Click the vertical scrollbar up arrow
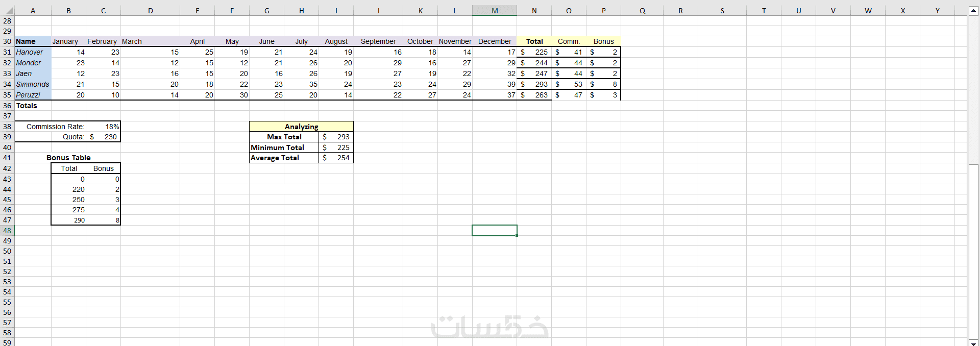 (973, 11)
